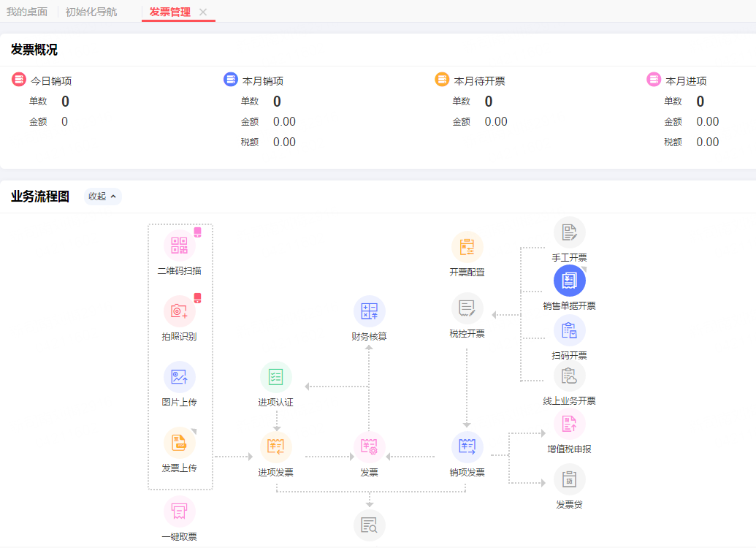The height and width of the screenshot is (548, 756).
Task: Click the invoice upload (发票上传) icon
Action: [x=180, y=443]
